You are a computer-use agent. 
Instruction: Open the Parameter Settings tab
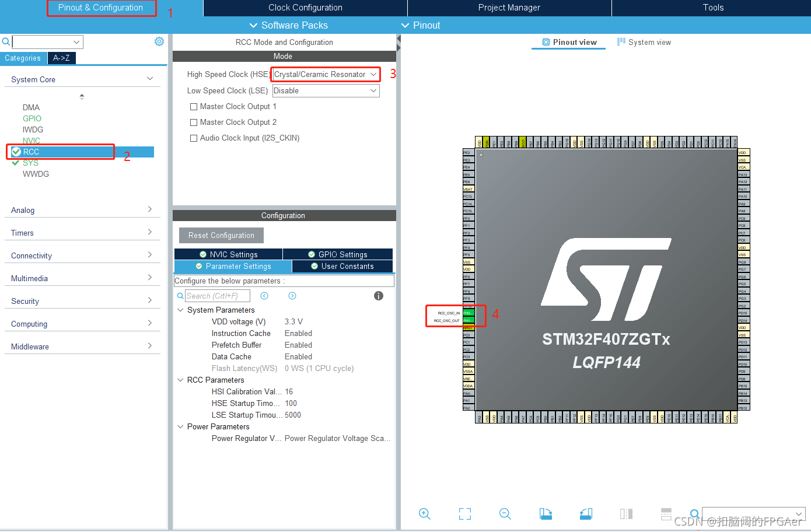pyautogui.click(x=233, y=266)
